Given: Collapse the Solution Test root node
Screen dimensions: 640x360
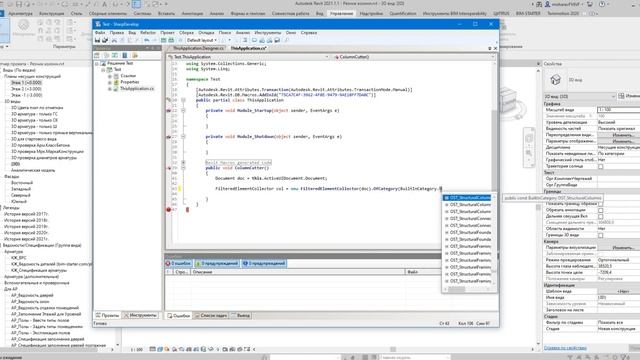Looking at the screenshot, I should (x=97, y=64).
